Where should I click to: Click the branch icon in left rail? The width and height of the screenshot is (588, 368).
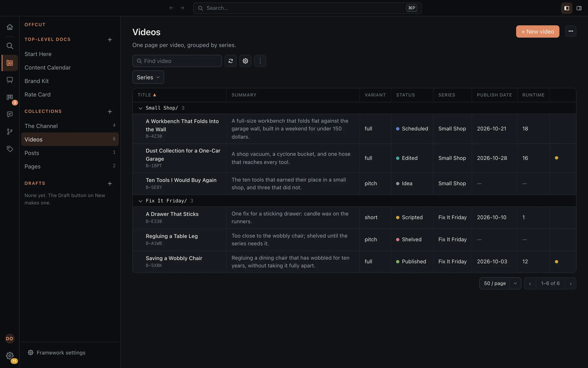(10, 132)
